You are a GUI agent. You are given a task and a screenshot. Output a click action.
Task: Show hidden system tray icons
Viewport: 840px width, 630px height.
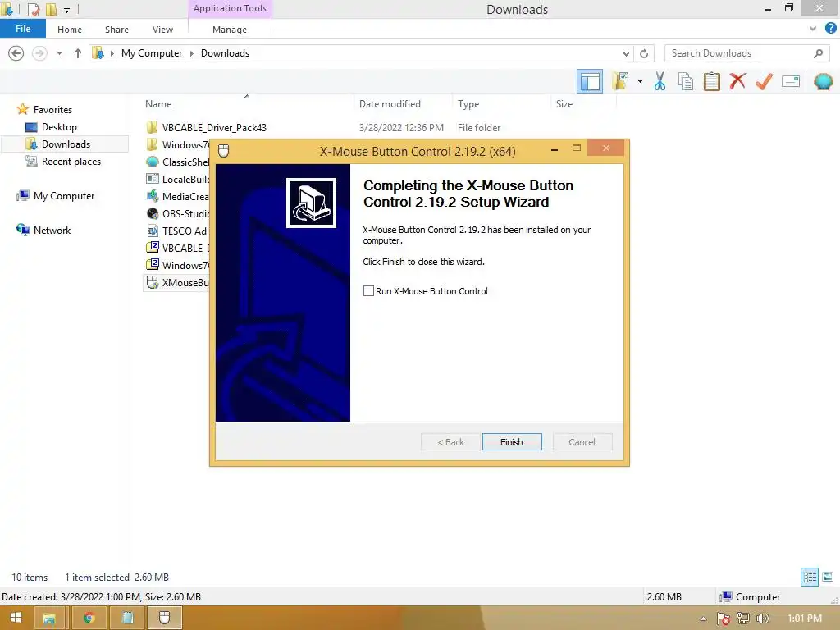coord(703,619)
